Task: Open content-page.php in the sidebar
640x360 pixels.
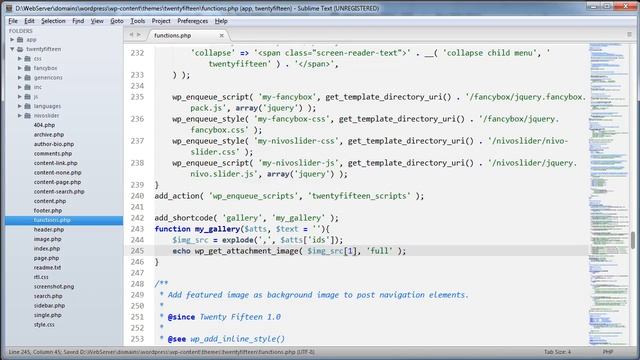Action: (x=57, y=182)
